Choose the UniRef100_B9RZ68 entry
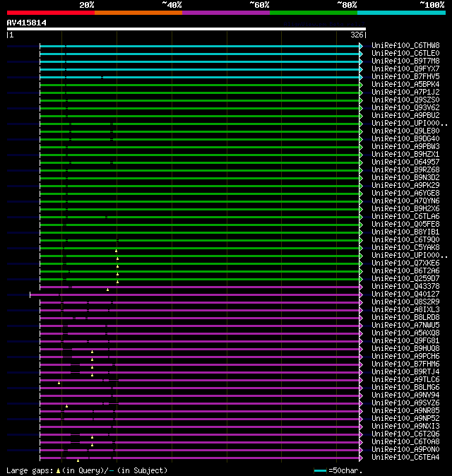 coord(405,170)
